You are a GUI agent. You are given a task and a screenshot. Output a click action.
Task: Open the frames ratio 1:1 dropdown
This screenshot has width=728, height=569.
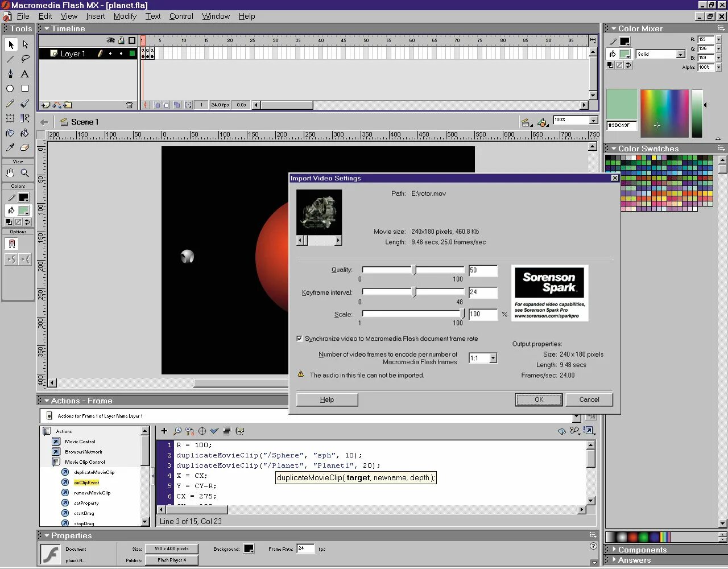point(493,358)
